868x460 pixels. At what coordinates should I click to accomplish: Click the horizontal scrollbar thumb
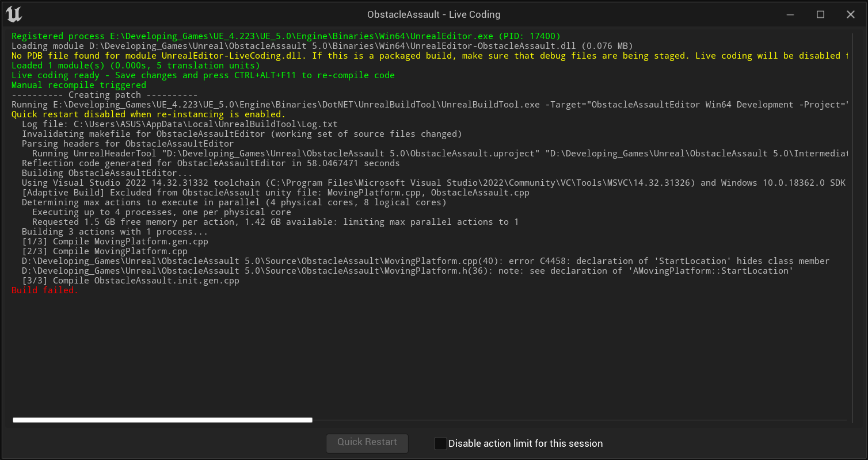point(162,420)
